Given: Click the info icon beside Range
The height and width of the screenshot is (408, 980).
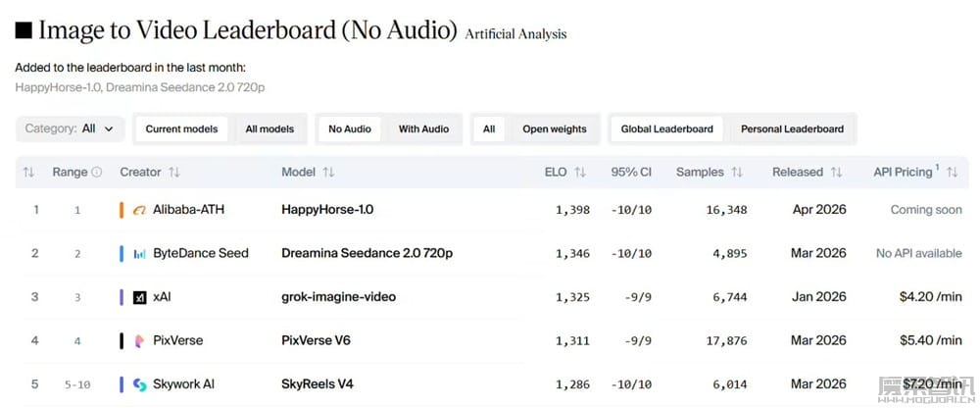Looking at the screenshot, I should pos(97,173).
